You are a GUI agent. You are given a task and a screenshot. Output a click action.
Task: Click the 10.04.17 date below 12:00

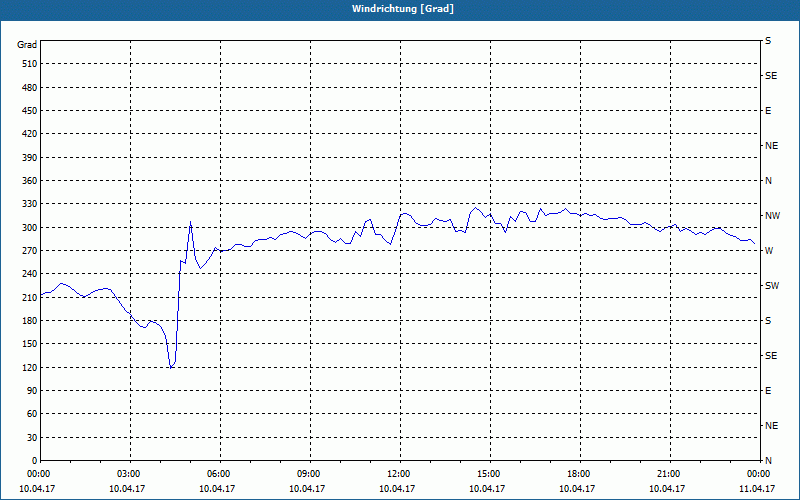[397, 489]
